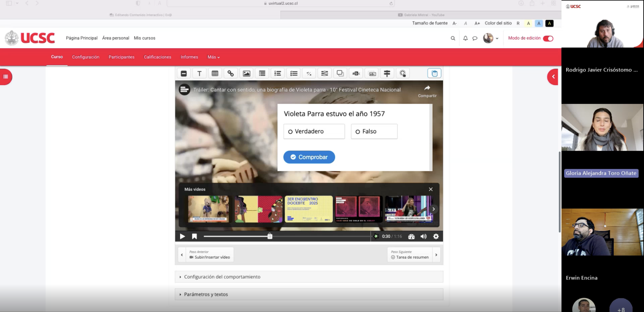The image size is (644, 312).
Task: Select the Mark the Words tool
Action: [356, 73]
